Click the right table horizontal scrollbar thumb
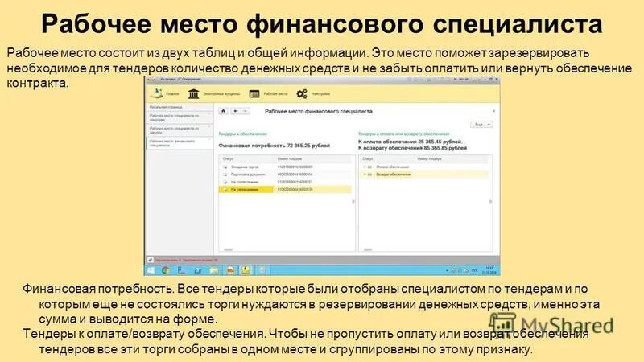 (368, 249)
